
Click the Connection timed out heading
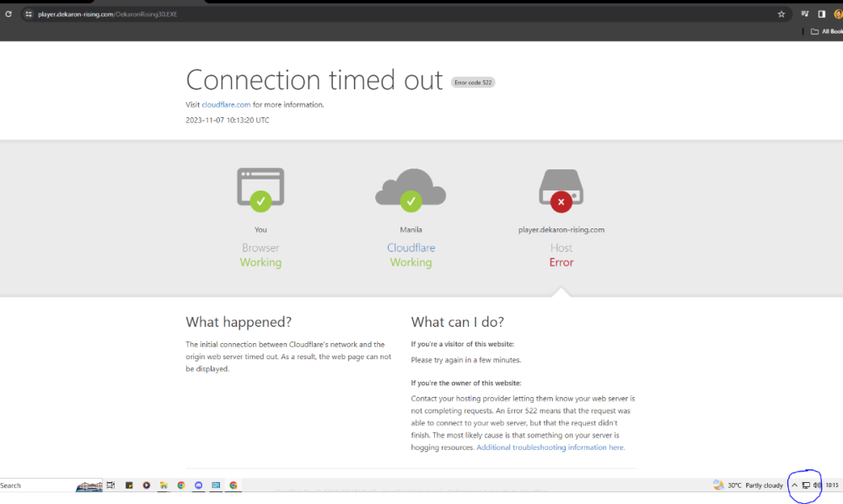click(x=314, y=80)
